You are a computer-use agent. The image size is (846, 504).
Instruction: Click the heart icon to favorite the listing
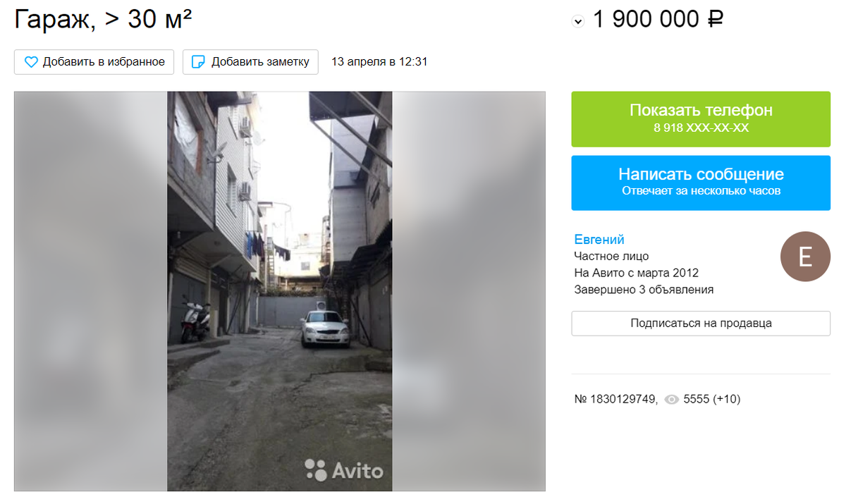pyautogui.click(x=31, y=62)
